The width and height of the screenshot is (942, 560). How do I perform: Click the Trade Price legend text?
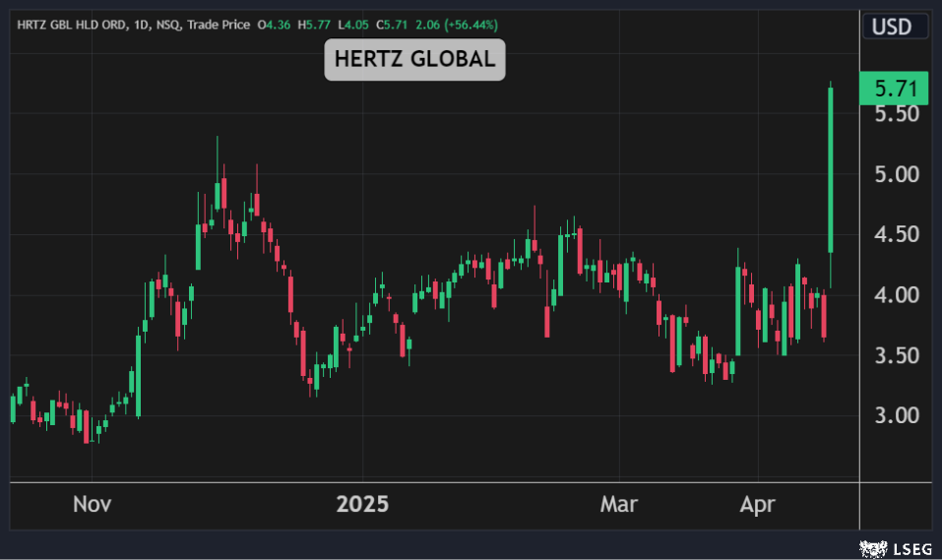219,26
